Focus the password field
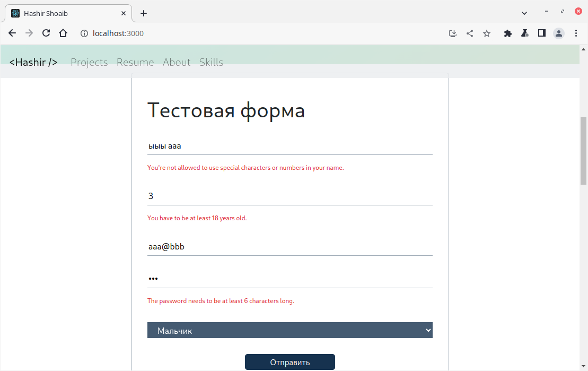Viewport: 588px width, 371px height. click(x=290, y=279)
